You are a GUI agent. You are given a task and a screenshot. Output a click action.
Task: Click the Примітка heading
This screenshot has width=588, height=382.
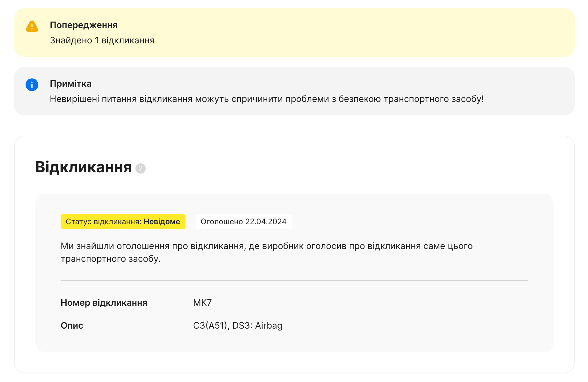tap(71, 84)
